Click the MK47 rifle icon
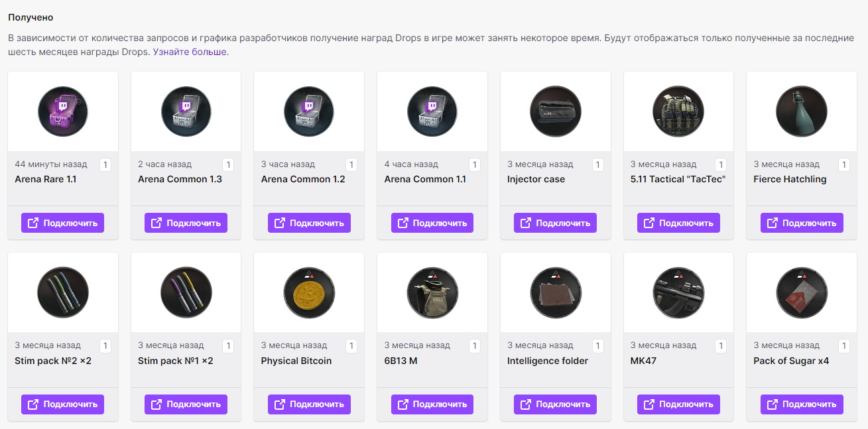Viewport: 868px width, 429px height. 678,292
